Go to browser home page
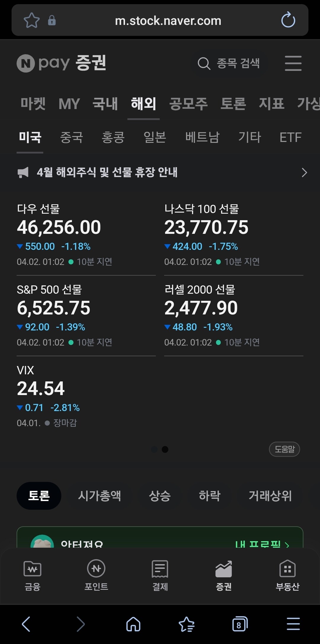Viewport: 320px width, 644px height. point(133,624)
